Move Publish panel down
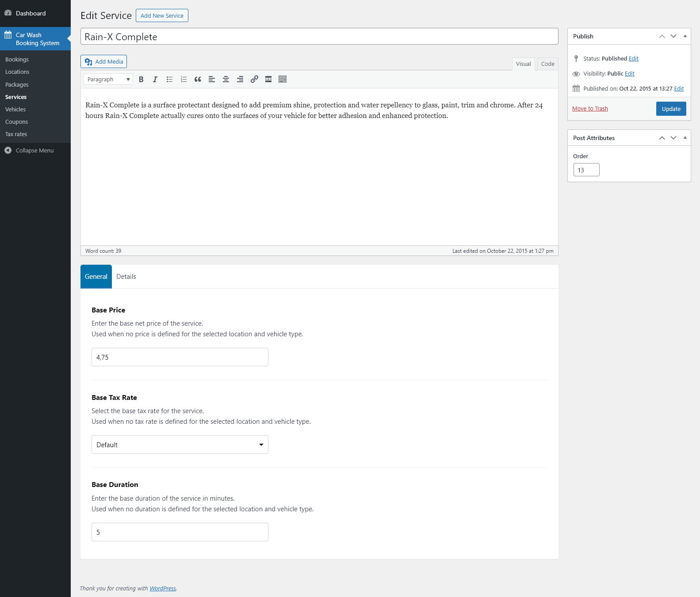 coord(673,36)
